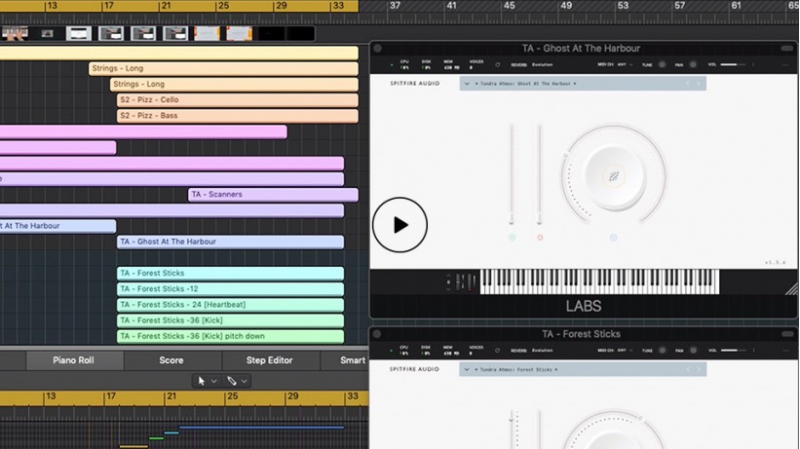Open MIDI CH dropdown in Forest Sticks plugin

(624, 351)
